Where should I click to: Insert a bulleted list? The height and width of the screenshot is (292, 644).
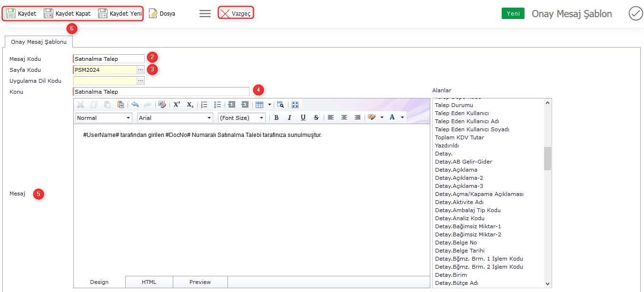[x=218, y=105]
